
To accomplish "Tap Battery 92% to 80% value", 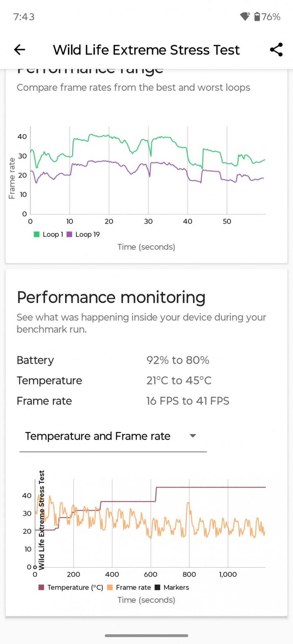I will pyautogui.click(x=178, y=360).
